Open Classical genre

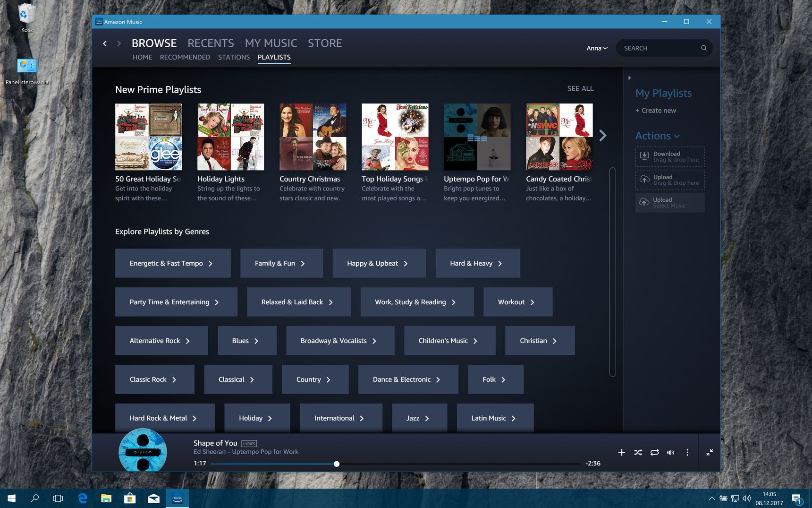point(238,379)
